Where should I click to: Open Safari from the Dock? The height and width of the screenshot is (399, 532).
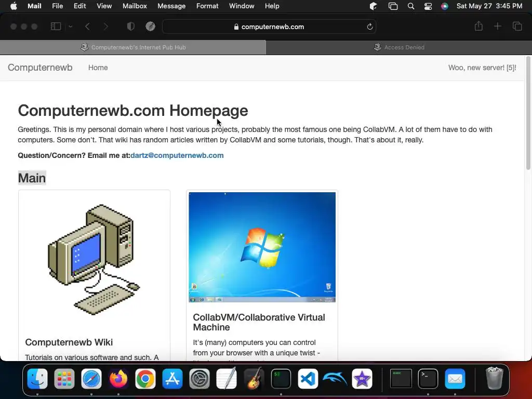click(91, 379)
